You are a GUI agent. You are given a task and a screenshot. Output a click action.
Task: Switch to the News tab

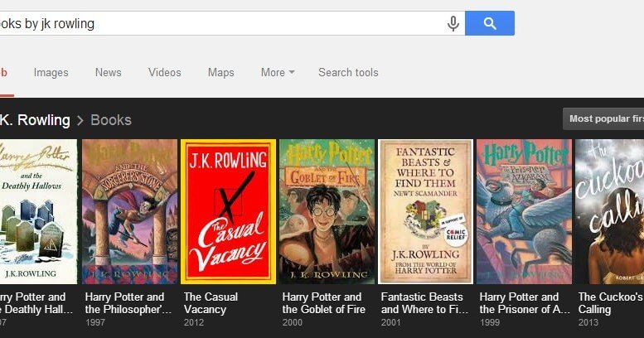108,73
